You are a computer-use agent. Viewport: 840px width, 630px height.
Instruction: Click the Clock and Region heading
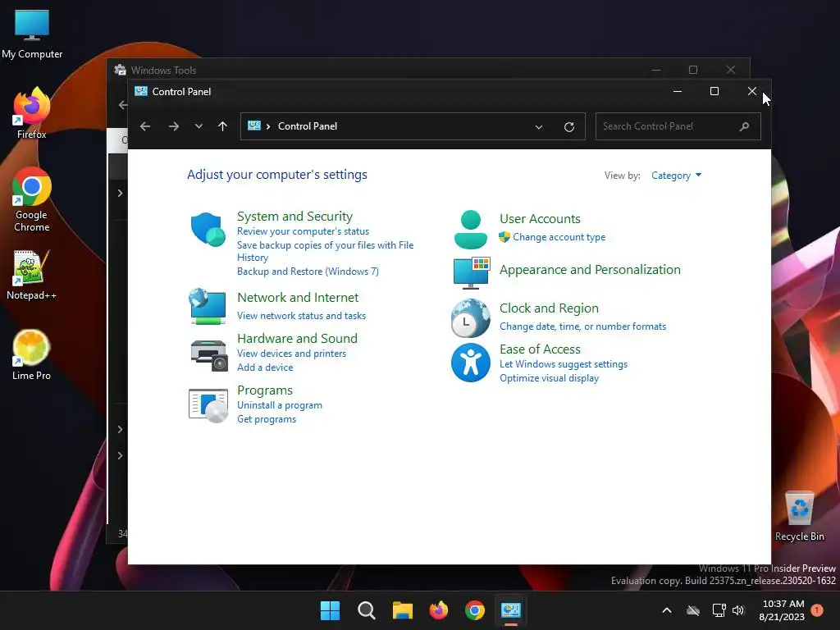click(x=549, y=308)
